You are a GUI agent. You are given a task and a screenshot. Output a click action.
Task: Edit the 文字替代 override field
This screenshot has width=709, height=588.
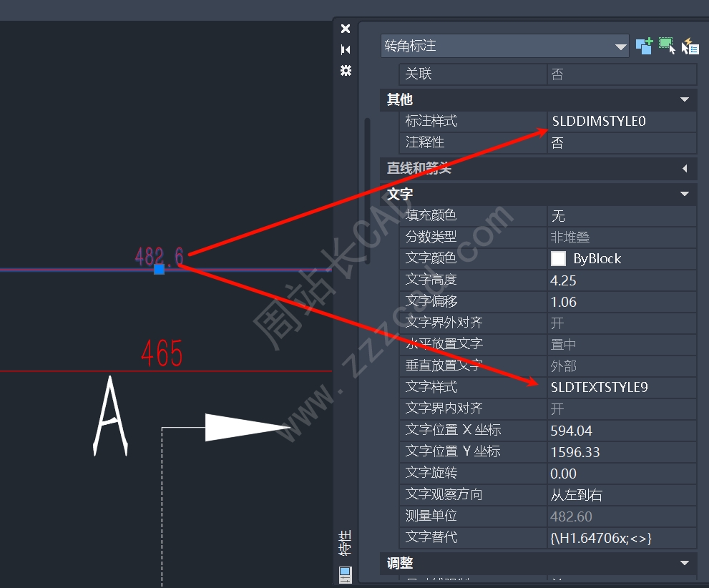click(621, 538)
